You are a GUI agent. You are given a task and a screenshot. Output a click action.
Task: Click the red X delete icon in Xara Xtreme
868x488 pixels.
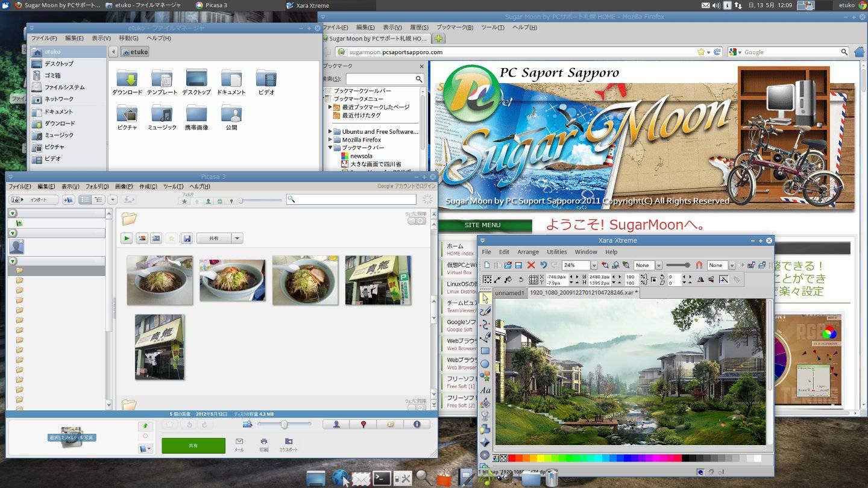click(531, 265)
